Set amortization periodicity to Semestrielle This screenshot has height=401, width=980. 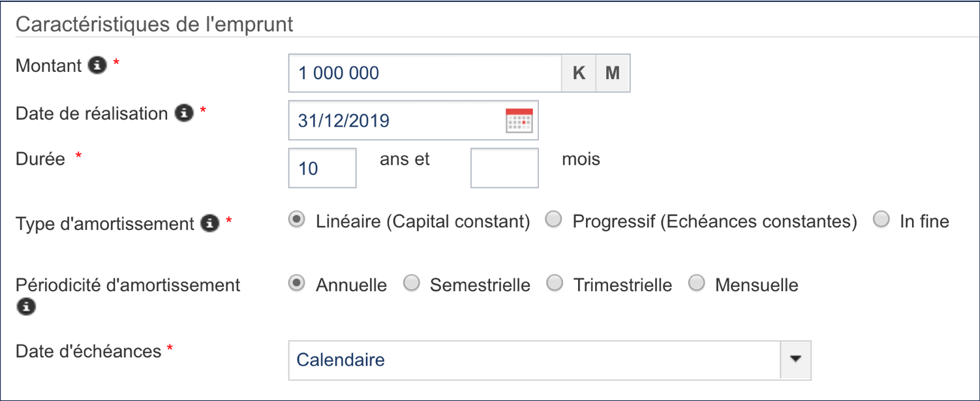pos(412,283)
